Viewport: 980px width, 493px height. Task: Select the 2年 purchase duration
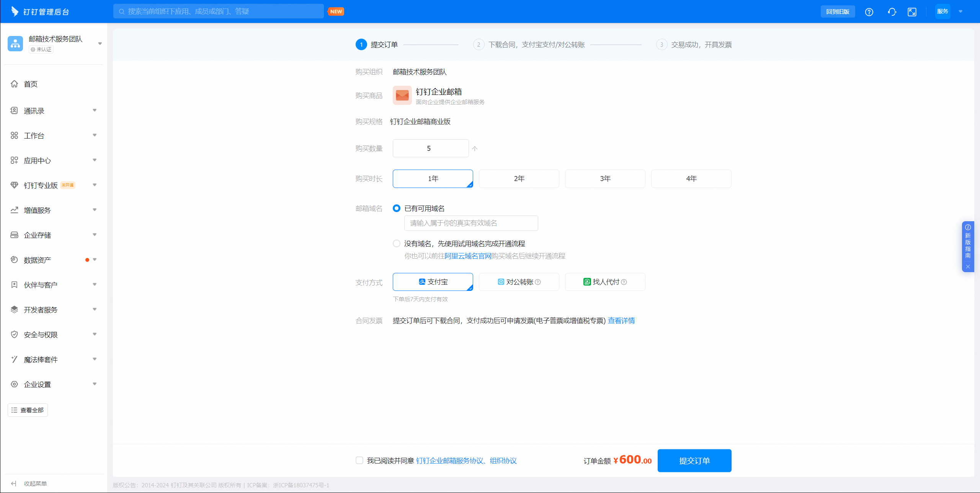tap(519, 179)
